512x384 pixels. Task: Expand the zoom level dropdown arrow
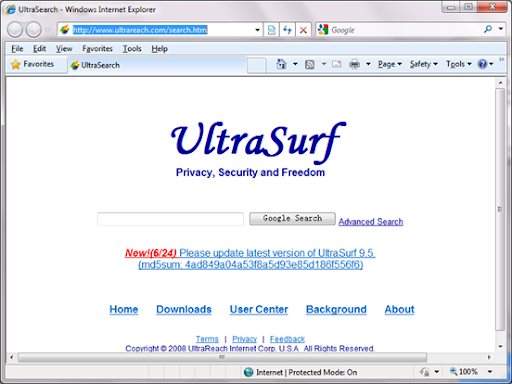pyautogui.click(x=490, y=371)
